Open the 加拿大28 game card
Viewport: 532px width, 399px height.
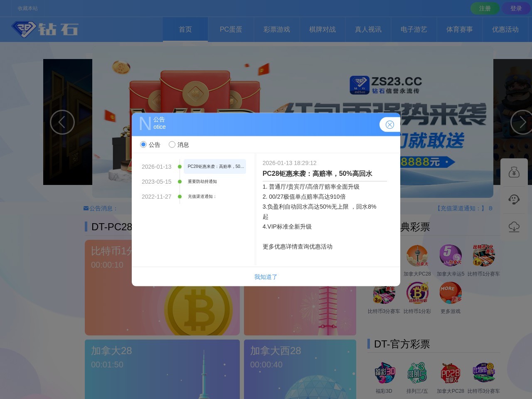click(x=162, y=369)
